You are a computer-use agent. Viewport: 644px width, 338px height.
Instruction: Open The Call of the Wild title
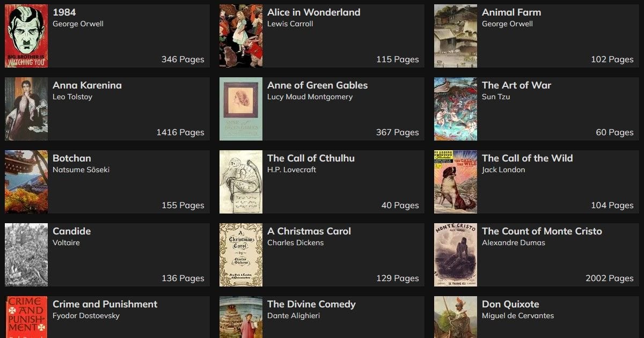point(528,158)
